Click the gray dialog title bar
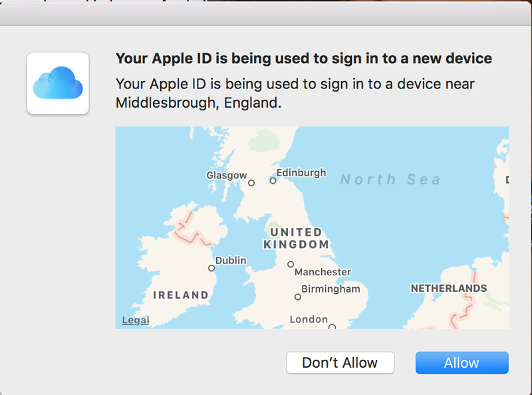Viewport: 532px width, 395px height. 266,13
